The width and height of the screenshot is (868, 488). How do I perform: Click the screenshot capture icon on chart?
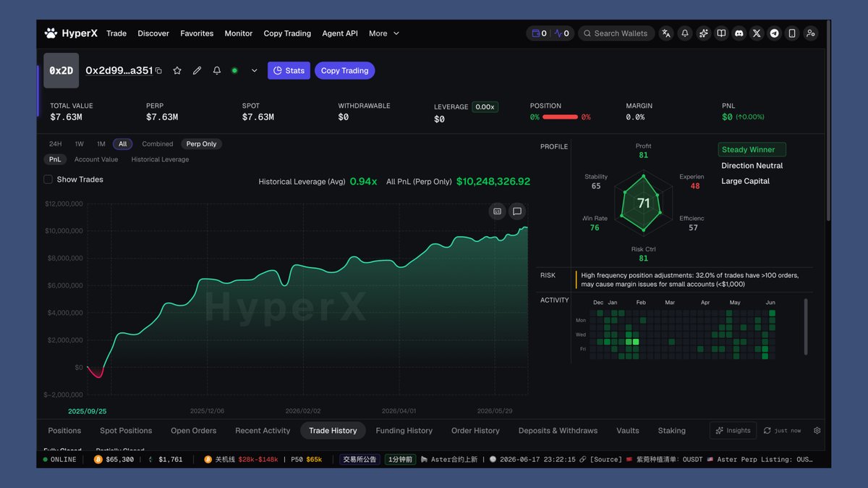[x=498, y=211]
